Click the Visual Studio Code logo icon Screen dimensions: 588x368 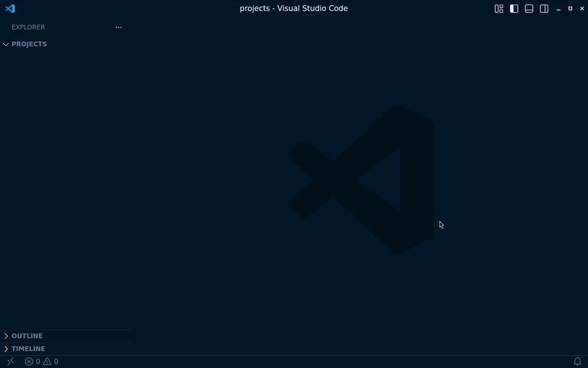(10, 8)
